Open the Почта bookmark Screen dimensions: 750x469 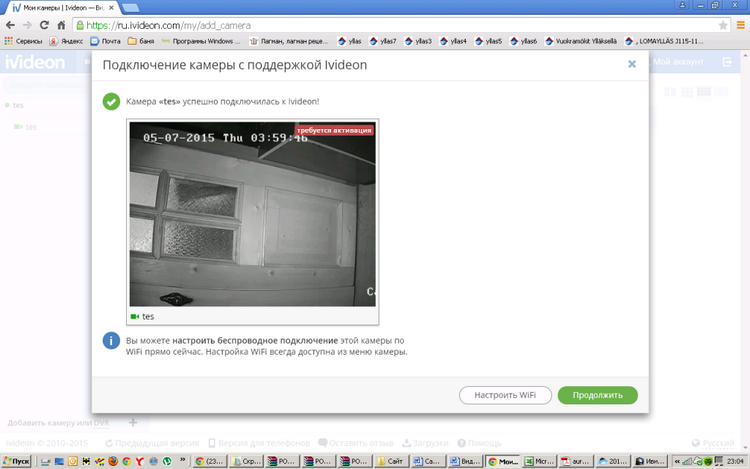coord(106,41)
